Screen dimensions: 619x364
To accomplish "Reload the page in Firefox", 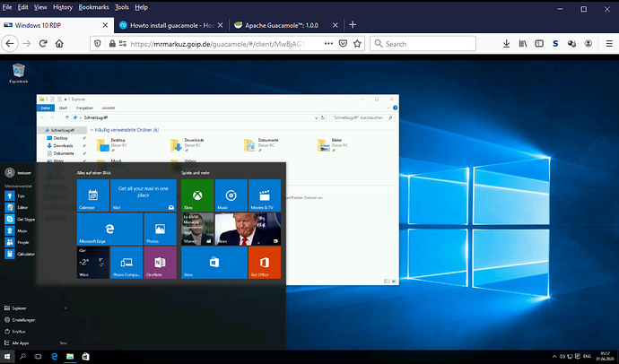I will [x=43, y=43].
